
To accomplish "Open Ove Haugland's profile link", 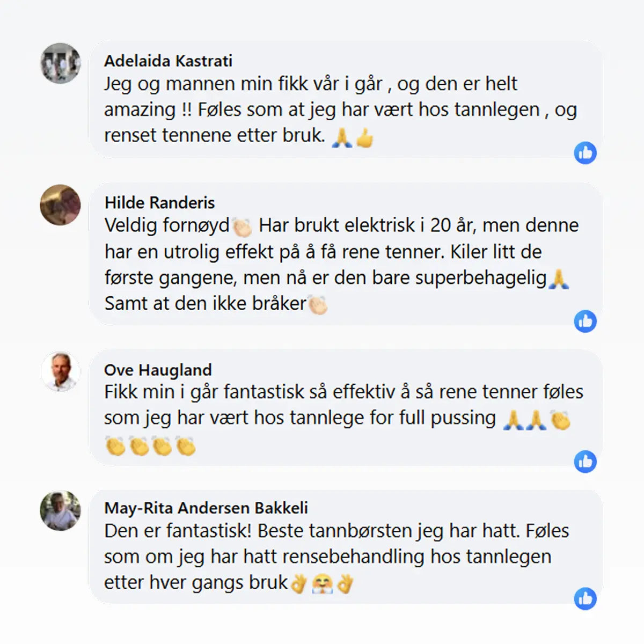I will (157, 369).
